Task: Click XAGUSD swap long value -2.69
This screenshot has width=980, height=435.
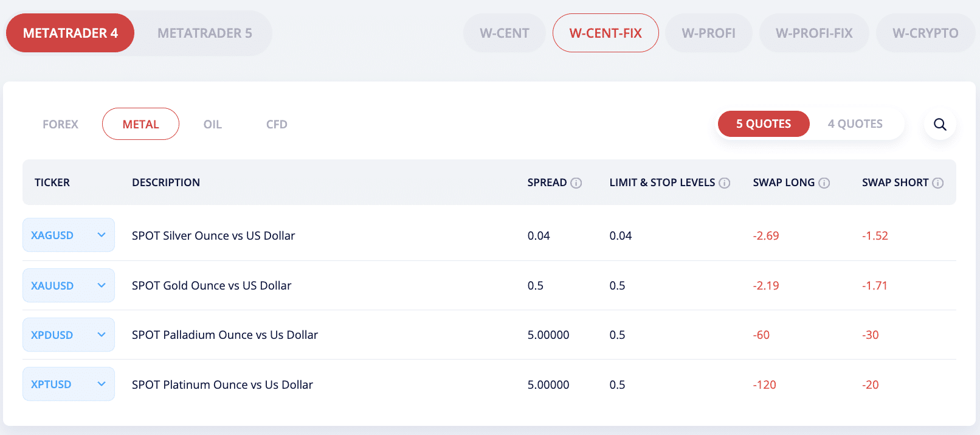Action: (766, 235)
